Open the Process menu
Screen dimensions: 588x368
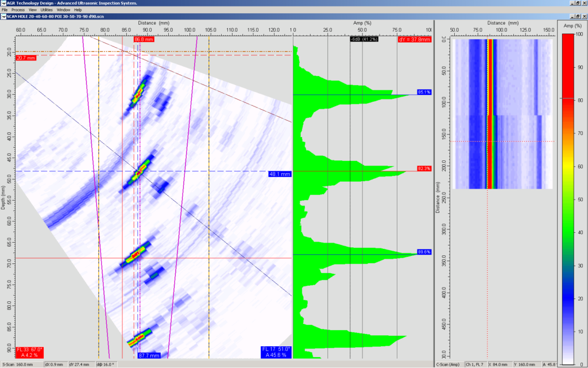(x=19, y=10)
